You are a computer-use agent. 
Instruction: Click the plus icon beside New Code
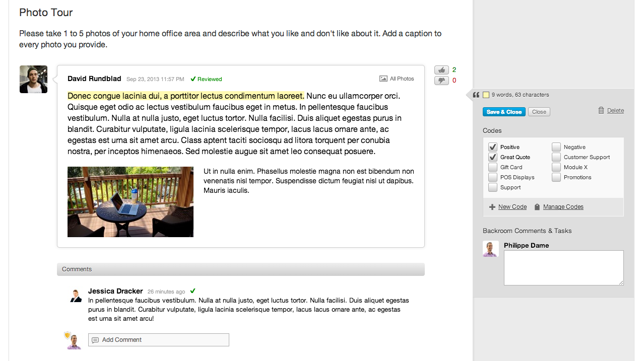(x=492, y=207)
